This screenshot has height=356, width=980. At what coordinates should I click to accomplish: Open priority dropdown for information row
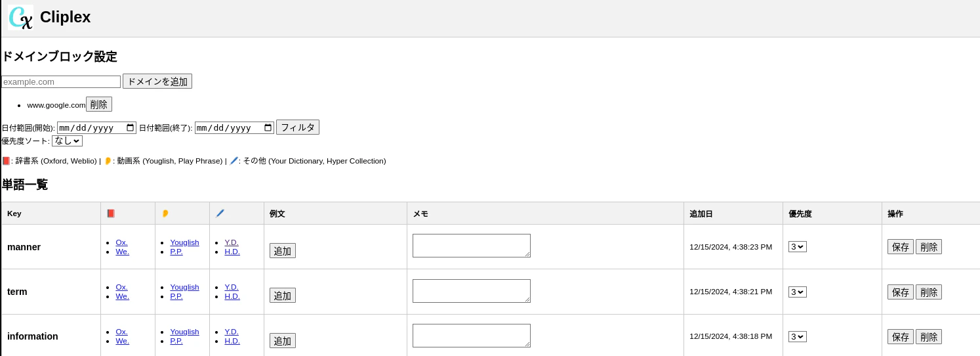click(x=798, y=336)
